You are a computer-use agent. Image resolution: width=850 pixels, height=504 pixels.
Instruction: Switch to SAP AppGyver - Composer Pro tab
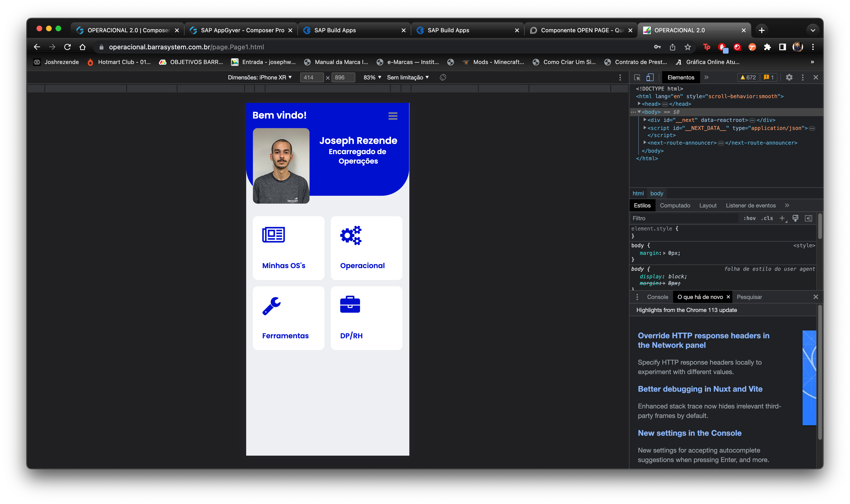coord(241,30)
